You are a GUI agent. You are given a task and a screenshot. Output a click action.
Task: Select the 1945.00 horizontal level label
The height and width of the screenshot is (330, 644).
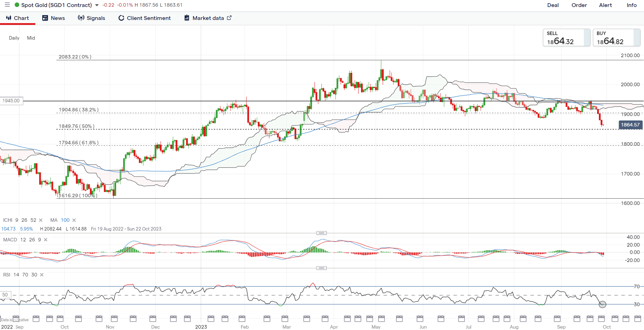[11, 101]
